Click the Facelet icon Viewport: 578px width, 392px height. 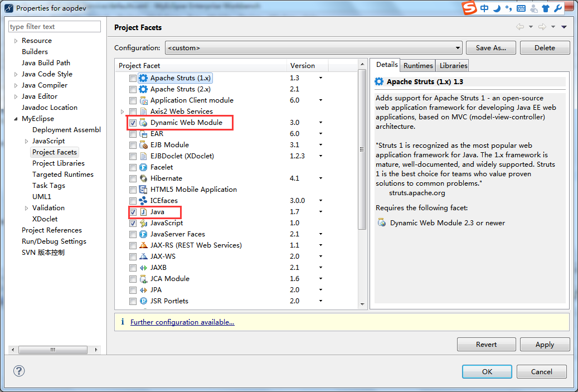[143, 167]
